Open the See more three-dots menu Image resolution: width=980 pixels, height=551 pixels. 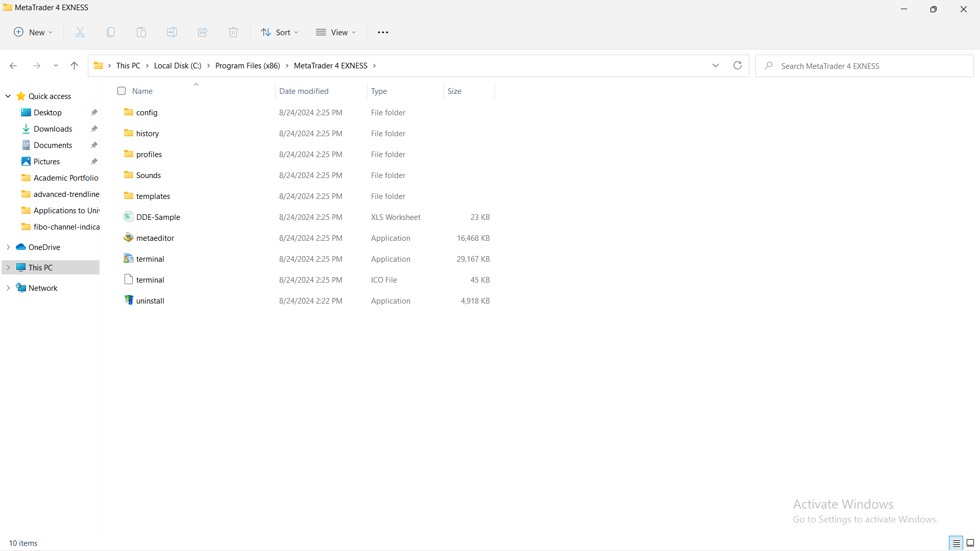point(383,32)
